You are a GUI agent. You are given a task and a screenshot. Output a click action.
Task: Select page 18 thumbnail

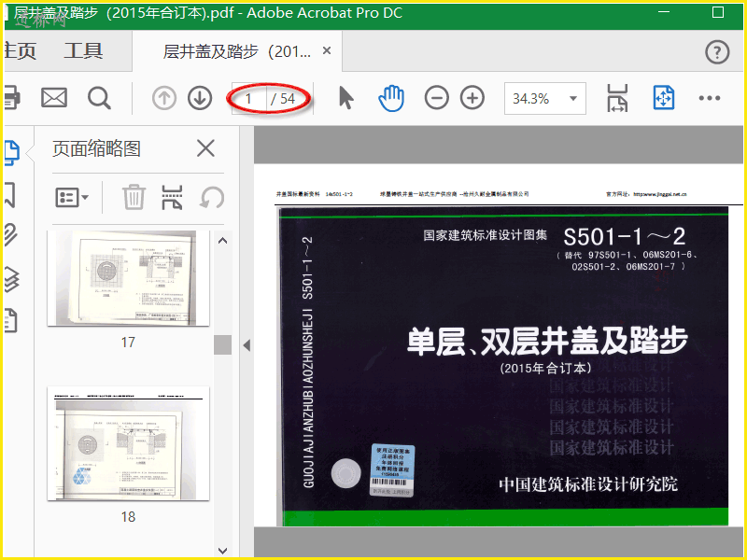128,444
